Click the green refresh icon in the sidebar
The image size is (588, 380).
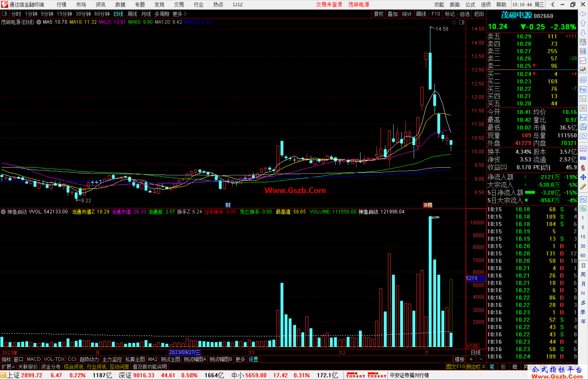(x=583, y=209)
